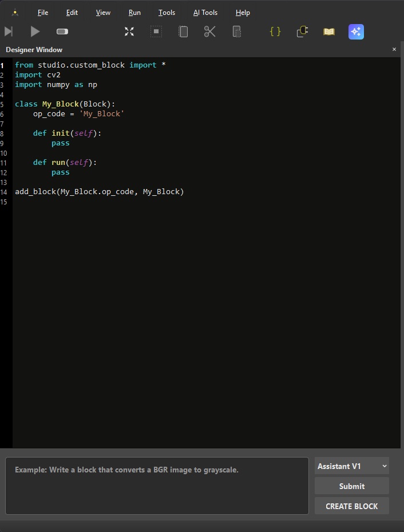Screen dimensions: 404x532
Task: Click the dashed selection box icon
Action: point(156,31)
